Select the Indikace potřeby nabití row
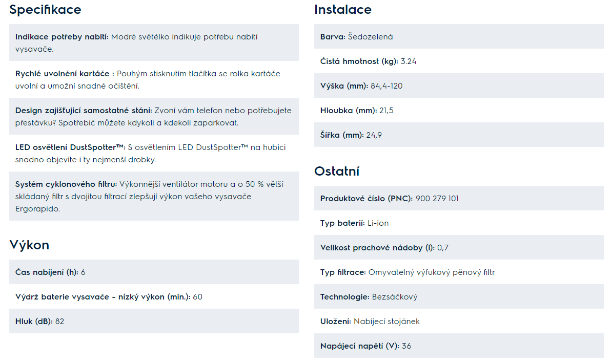Image resolution: width=611 pixels, height=364 pixels. (x=154, y=42)
